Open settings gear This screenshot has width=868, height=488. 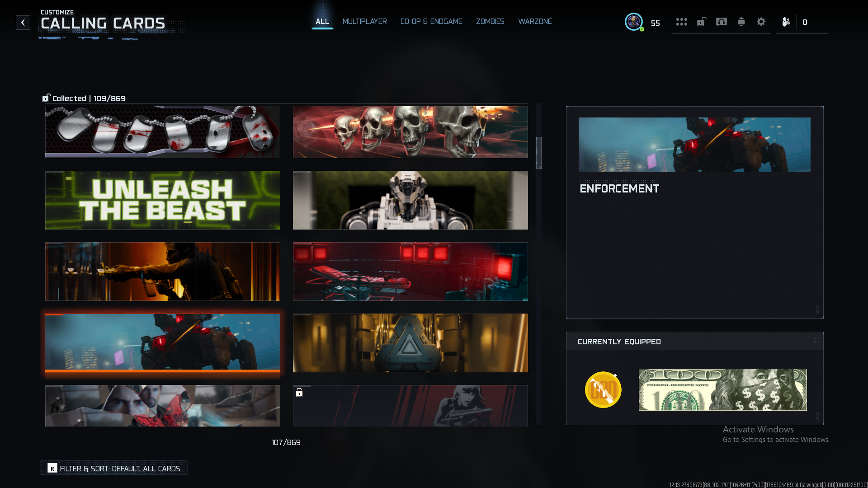point(761,22)
